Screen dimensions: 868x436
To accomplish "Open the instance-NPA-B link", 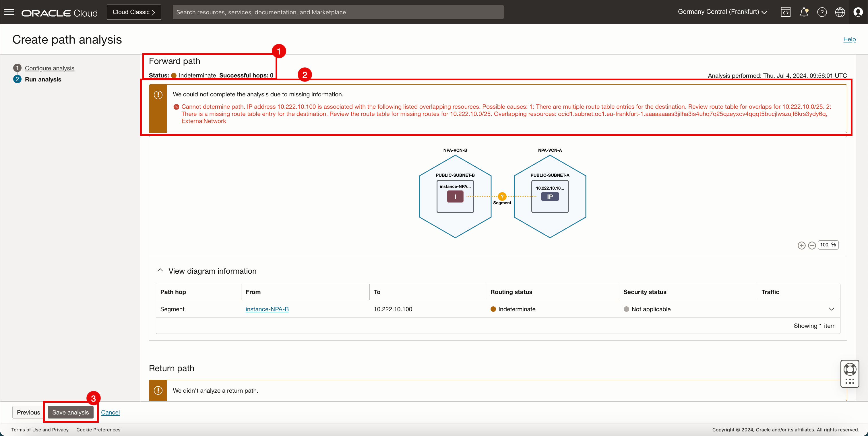I will point(267,309).
